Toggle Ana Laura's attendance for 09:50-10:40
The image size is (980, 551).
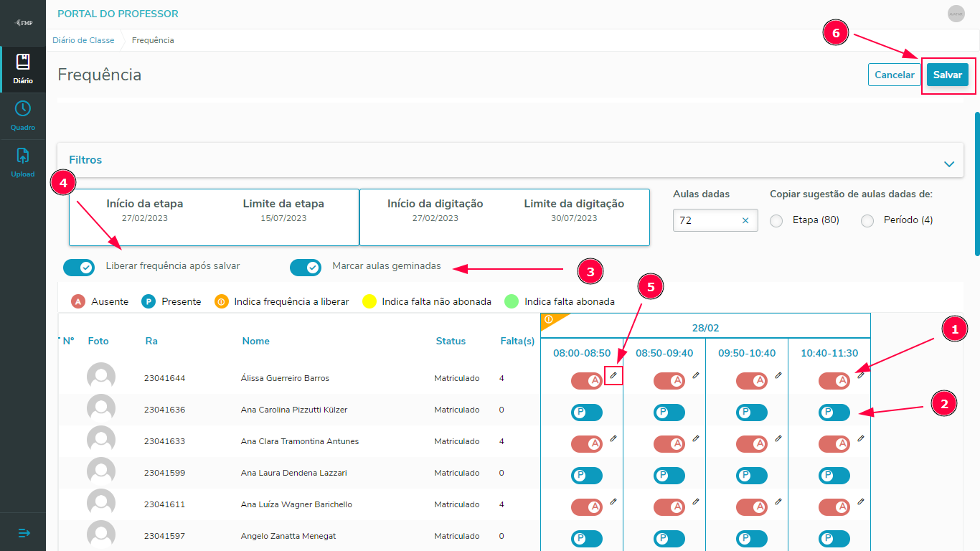click(x=752, y=476)
